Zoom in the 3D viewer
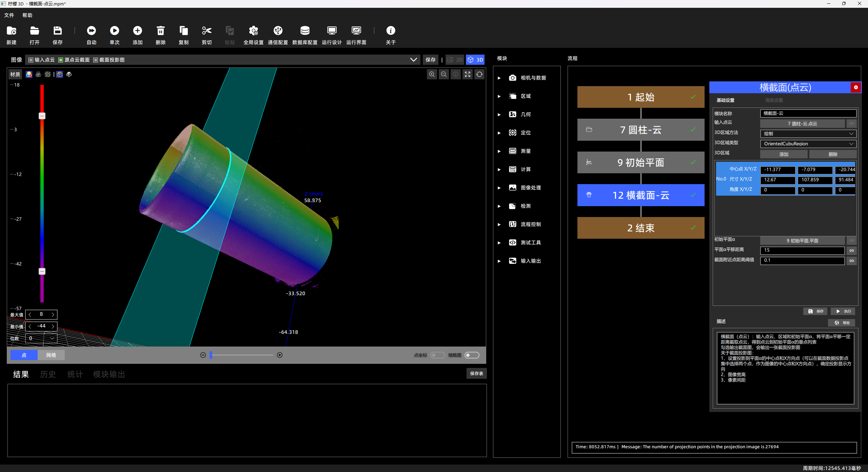The image size is (868, 472). click(432, 74)
